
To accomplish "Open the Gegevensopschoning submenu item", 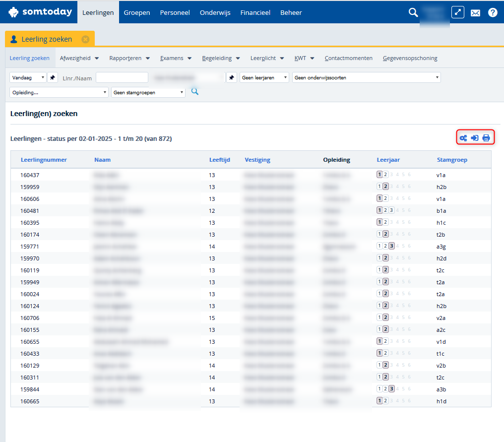I will click(410, 58).
